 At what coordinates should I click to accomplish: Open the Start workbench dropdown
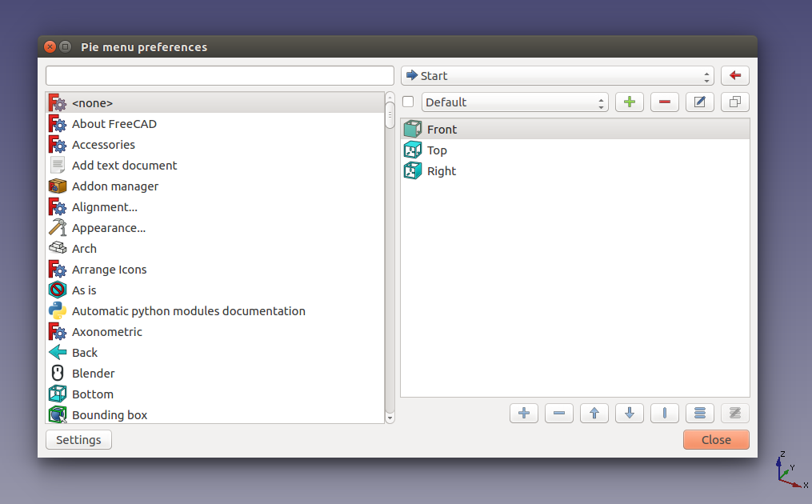(x=558, y=75)
